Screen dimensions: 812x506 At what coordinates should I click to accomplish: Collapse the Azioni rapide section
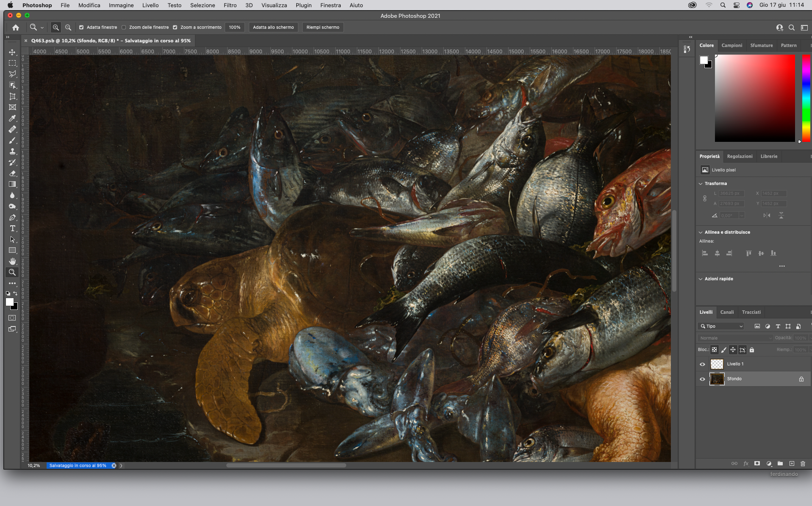pyautogui.click(x=701, y=279)
